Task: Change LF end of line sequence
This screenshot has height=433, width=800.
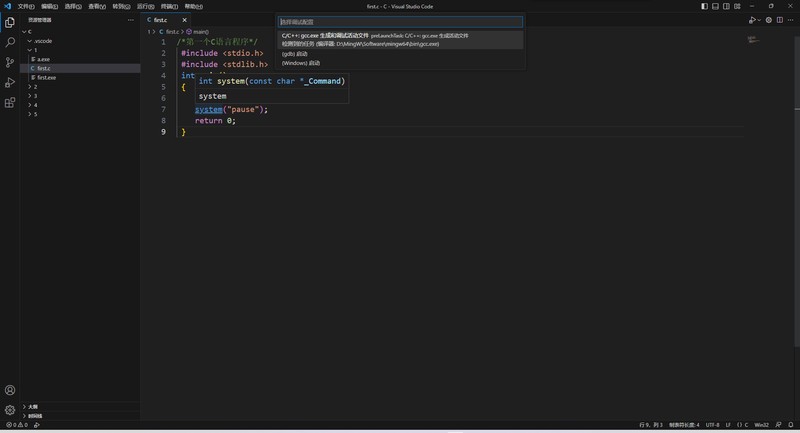Action: click(728, 425)
